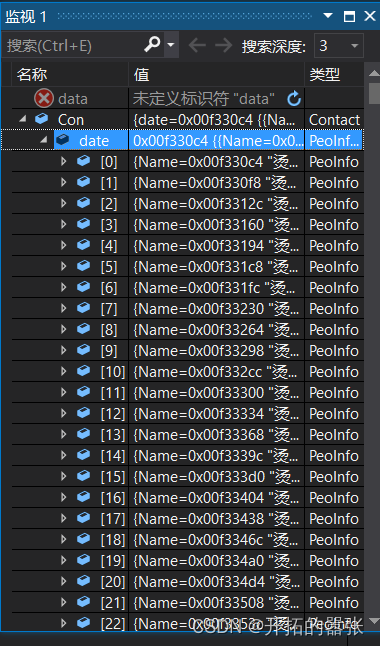Expand array element [0]

[x=63, y=161]
